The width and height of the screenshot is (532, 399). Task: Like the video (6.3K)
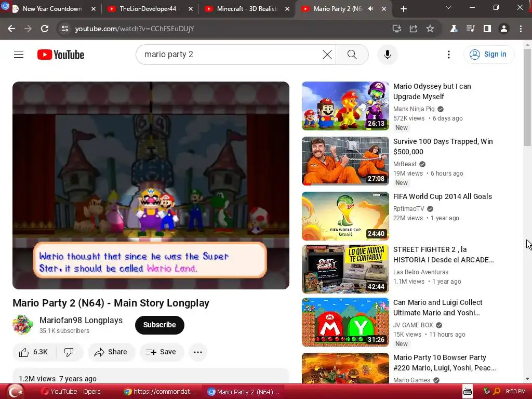click(x=34, y=352)
